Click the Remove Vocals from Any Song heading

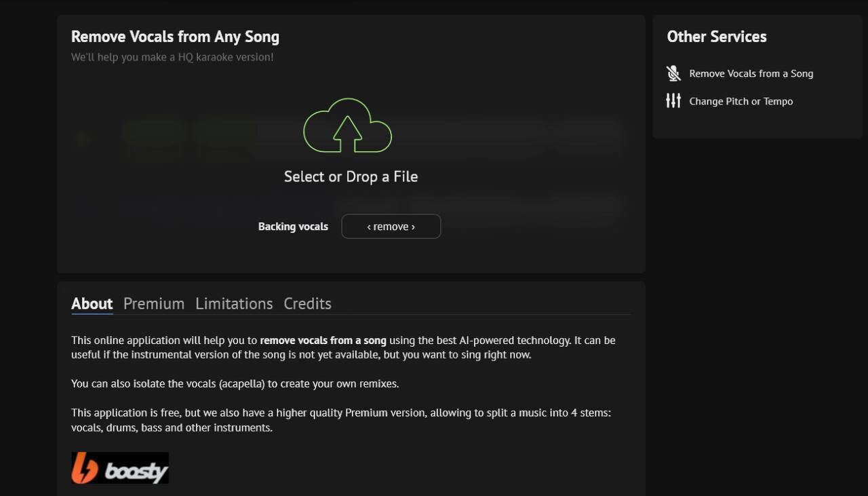coord(175,37)
